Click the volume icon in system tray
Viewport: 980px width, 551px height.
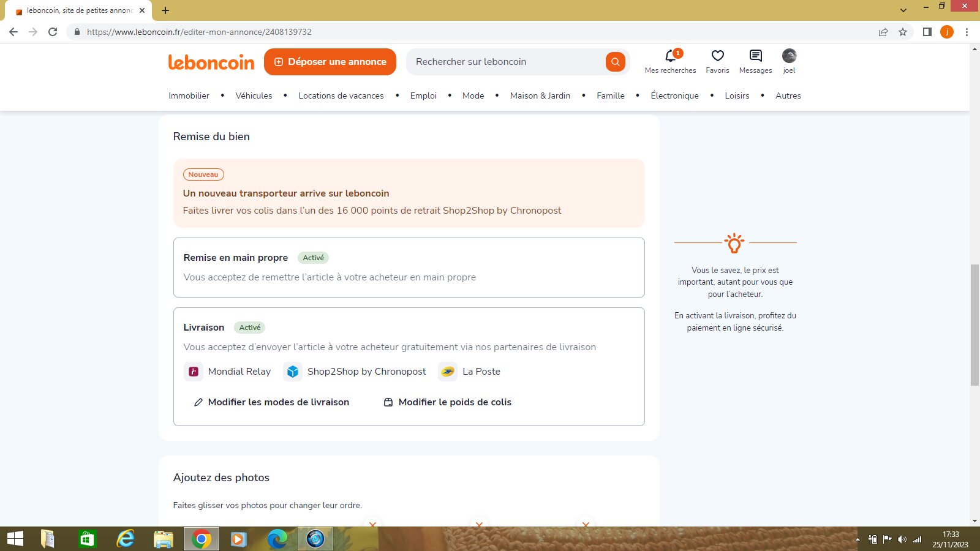[x=902, y=539]
